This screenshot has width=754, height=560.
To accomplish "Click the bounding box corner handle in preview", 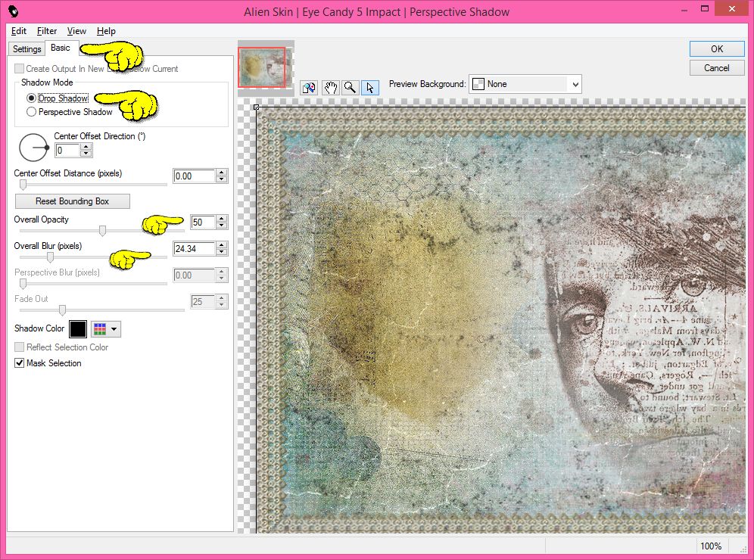I will click(x=257, y=107).
